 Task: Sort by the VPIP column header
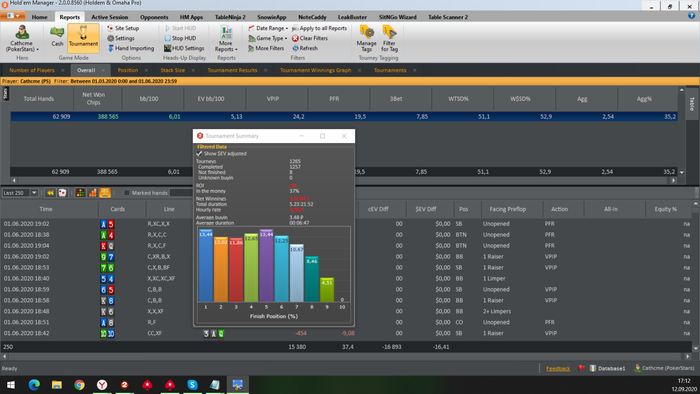[x=272, y=99]
